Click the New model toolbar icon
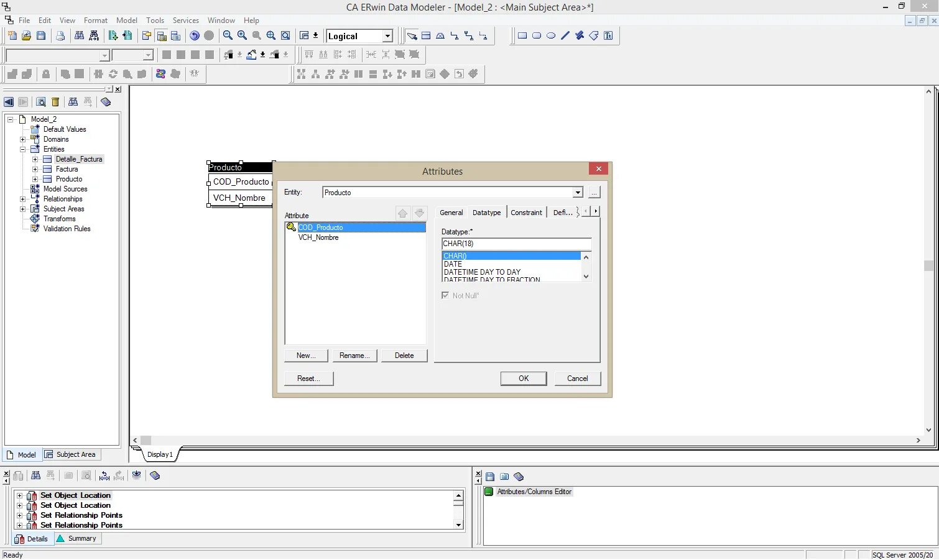 pos(12,35)
